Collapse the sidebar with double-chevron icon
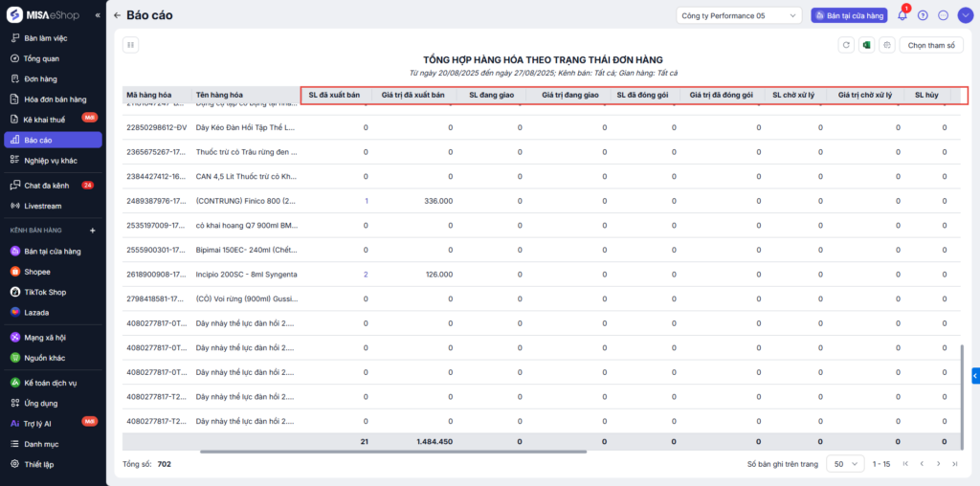 97,16
